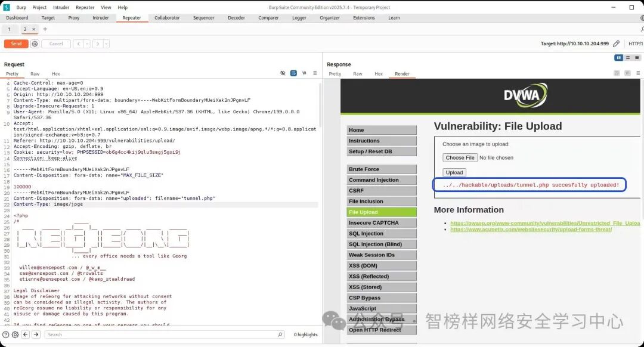Select Repeater tab 1
This screenshot has width=644, height=347.
point(9,29)
